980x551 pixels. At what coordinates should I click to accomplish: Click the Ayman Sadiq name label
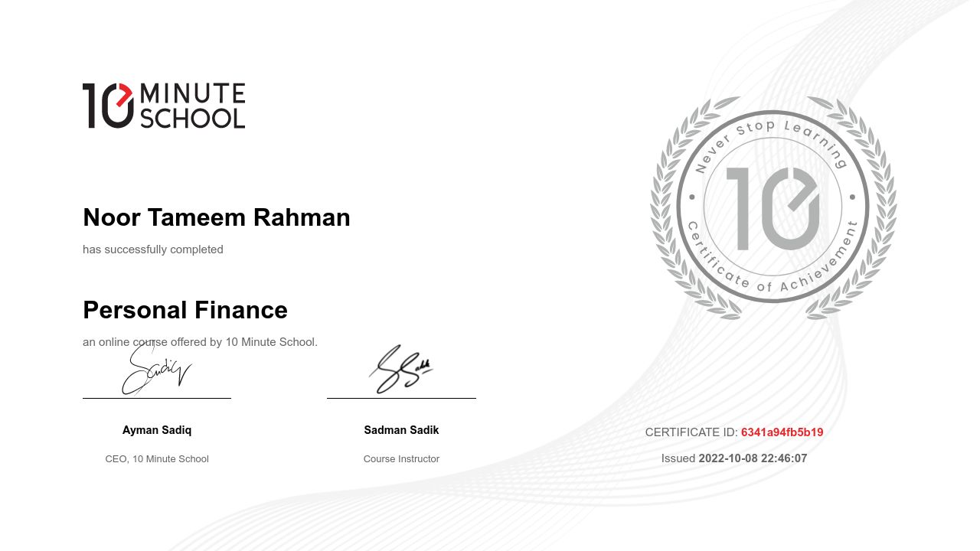(157, 430)
